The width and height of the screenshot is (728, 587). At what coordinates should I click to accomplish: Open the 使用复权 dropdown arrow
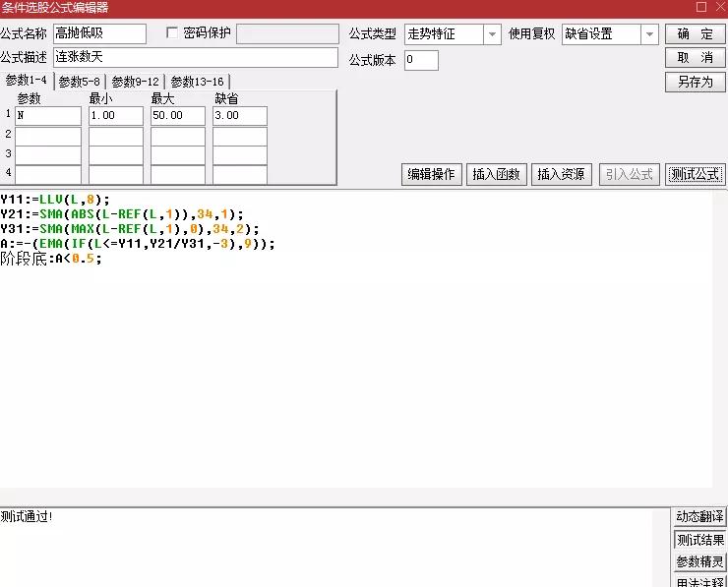pyautogui.click(x=649, y=34)
